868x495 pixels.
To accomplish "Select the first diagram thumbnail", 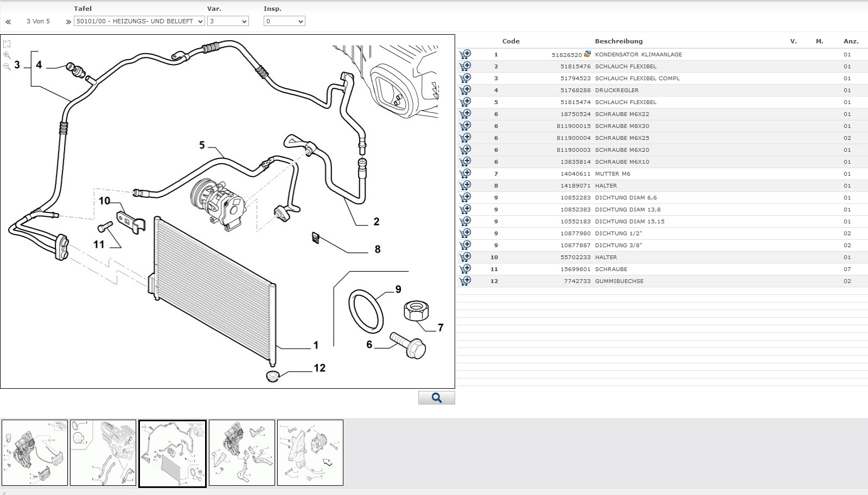I will [35, 453].
